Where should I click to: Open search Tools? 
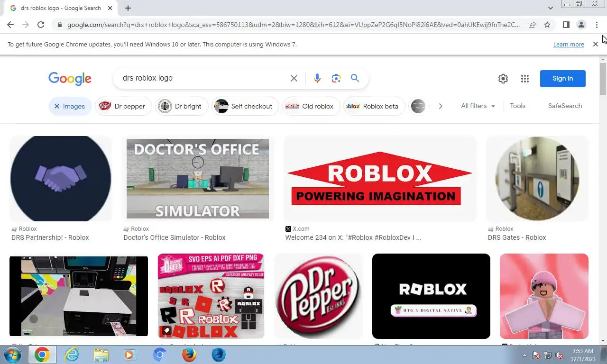(x=517, y=106)
